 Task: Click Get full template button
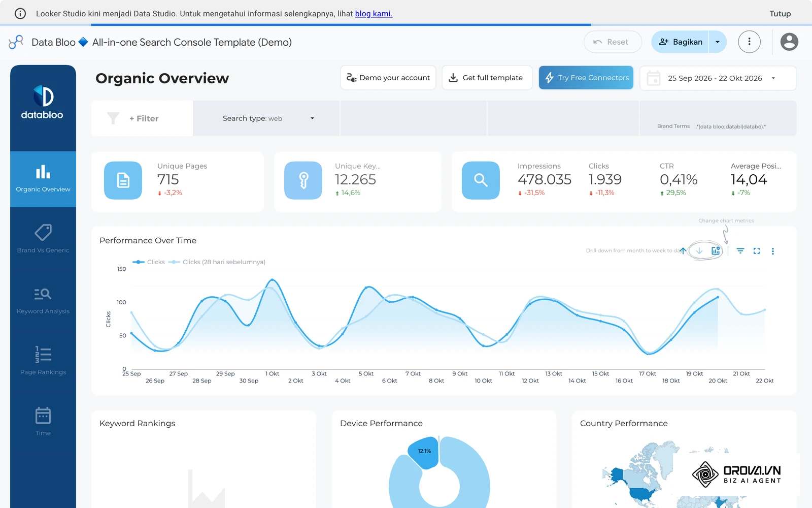pyautogui.click(x=487, y=78)
